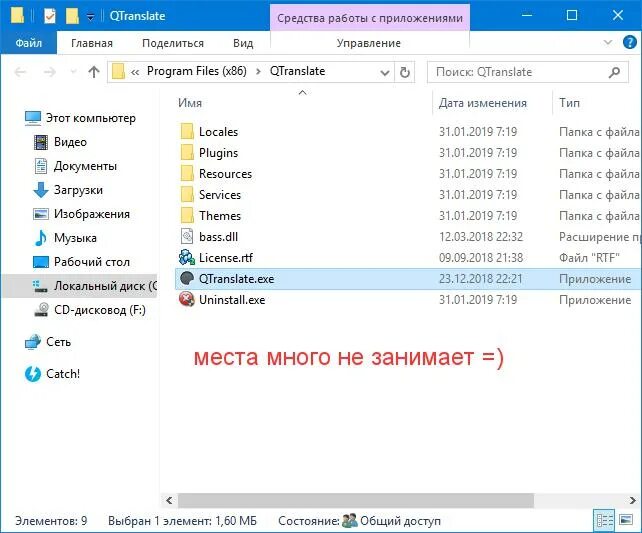Click the bass.dll date 12.03.2018 22:32

tap(481, 237)
